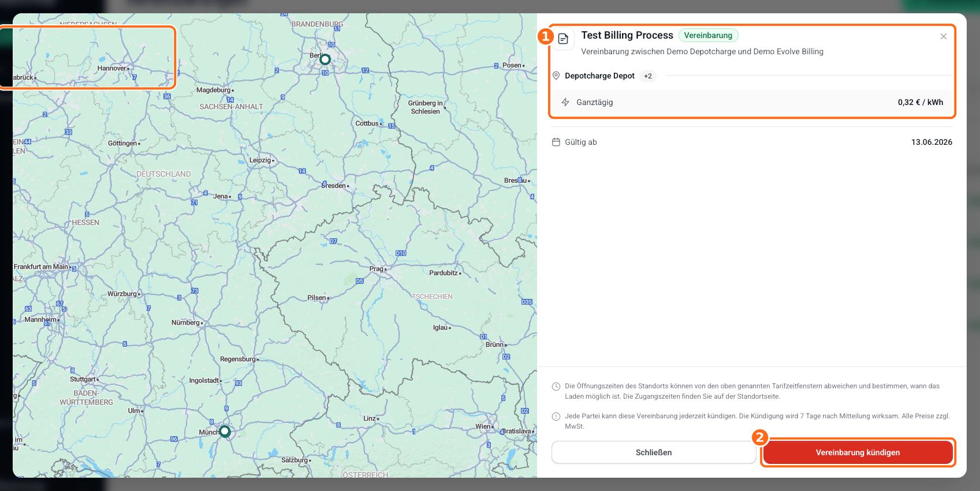Click the Würzburg label on the map
Screen dimensions: 980x491
click(122, 294)
